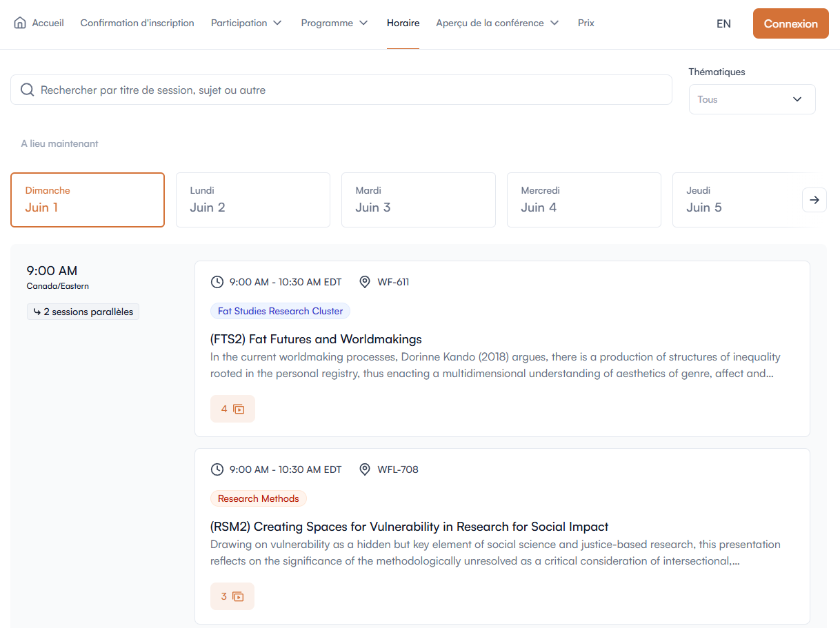Open the Fat Futures and Worldmakings session title

[x=316, y=339]
